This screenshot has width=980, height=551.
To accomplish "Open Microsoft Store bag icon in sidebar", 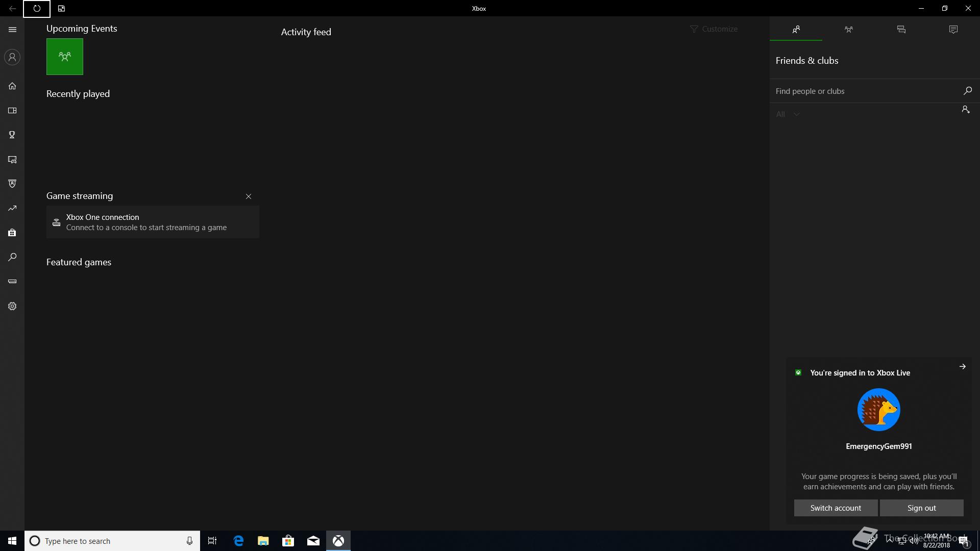I will coord(12,233).
